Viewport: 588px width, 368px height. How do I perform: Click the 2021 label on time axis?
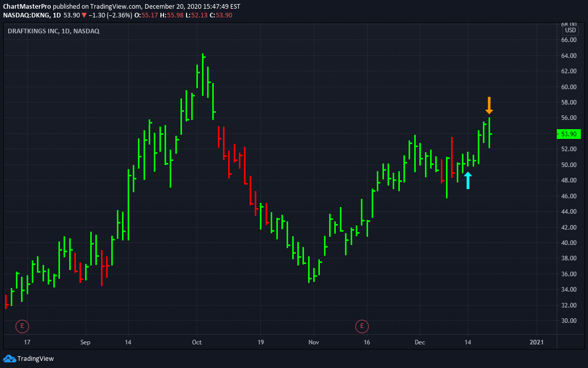click(x=537, y=342)
